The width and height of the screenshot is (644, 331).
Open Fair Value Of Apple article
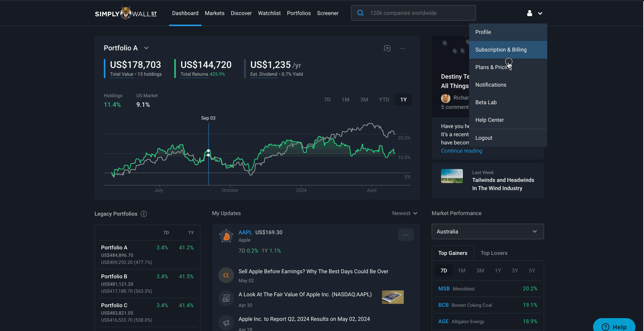305,294
